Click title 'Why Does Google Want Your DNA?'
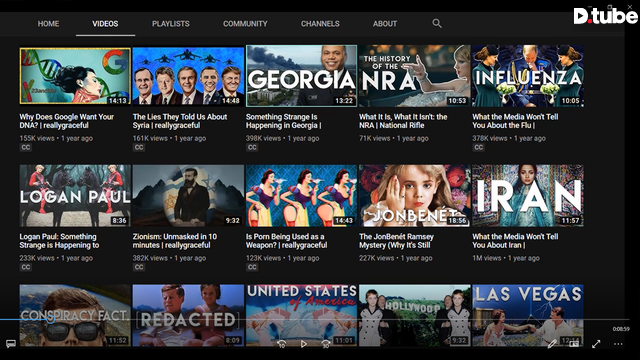 pyautogui.click(x=67, y=121)
